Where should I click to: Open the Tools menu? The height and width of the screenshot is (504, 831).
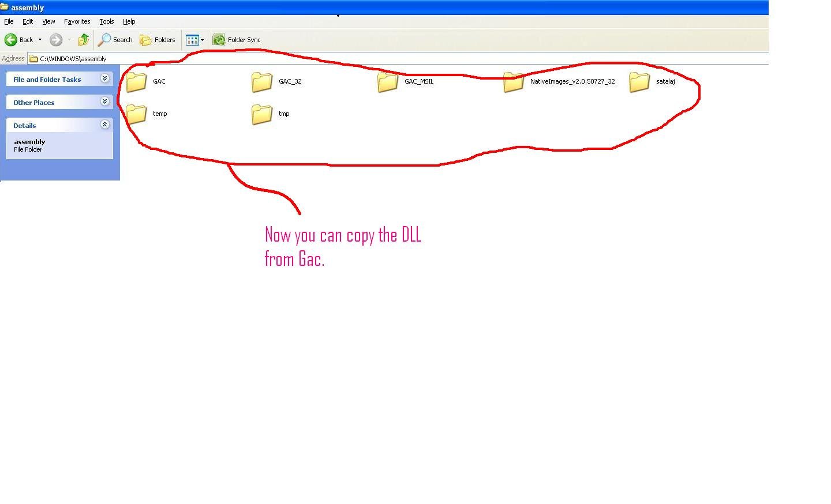[107, 21]
